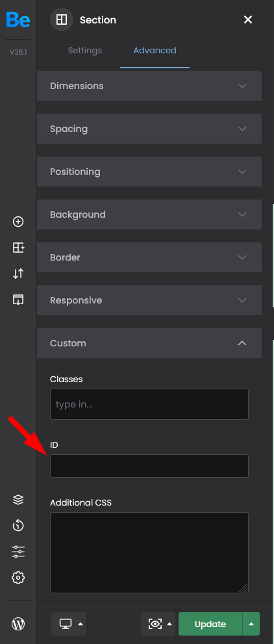
Task: Click the reorder sections arrows icon
Action: pyautogui.click(x=18, y=274)
